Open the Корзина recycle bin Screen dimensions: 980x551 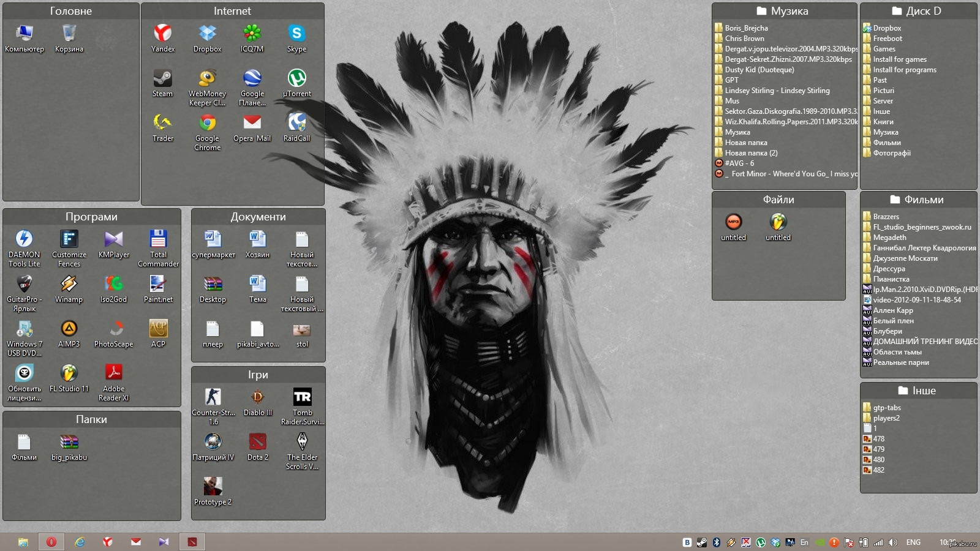tap(69, 34)
